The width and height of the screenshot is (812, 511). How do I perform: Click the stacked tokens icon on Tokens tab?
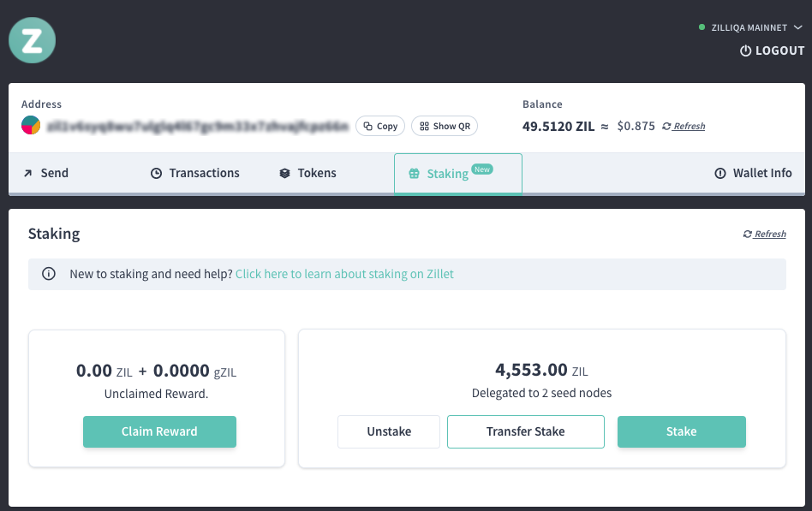pos(284,172)
